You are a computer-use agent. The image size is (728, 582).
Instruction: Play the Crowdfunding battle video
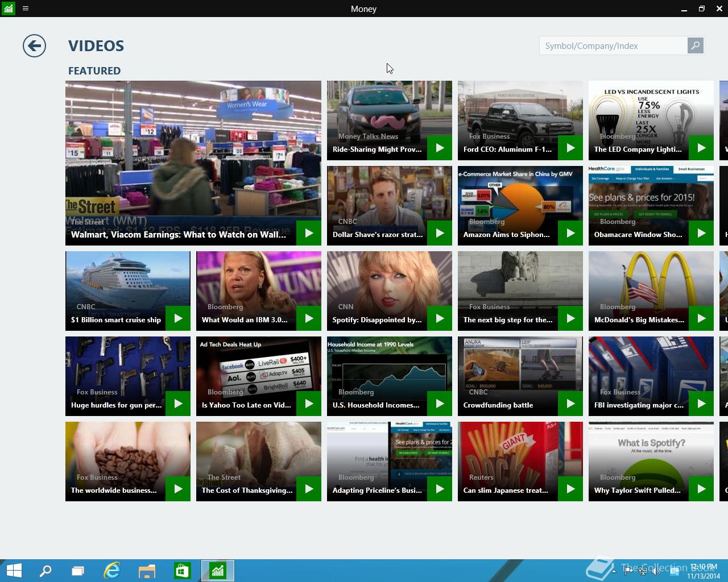[x=570, y=404]
